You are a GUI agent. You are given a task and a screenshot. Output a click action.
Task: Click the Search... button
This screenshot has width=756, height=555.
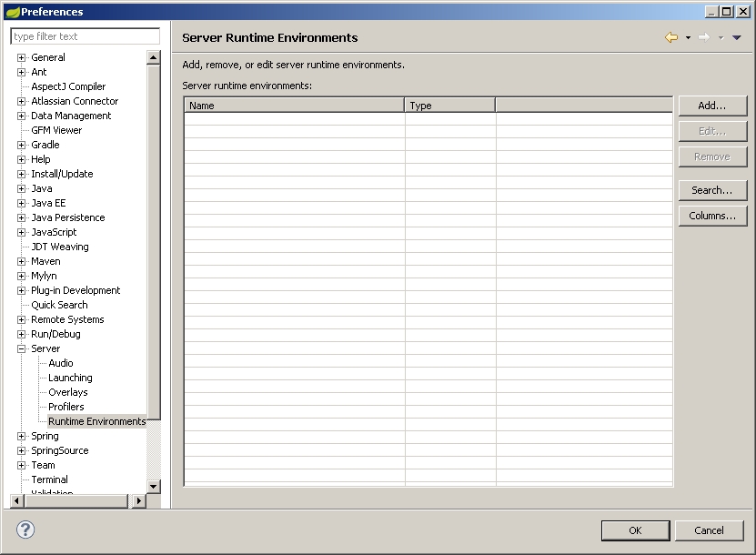click(x=712, y=190)
